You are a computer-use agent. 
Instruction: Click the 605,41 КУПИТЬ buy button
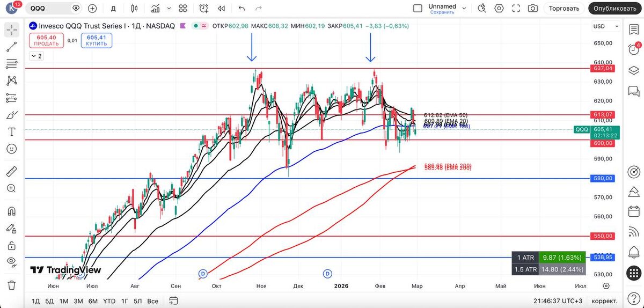pos(97,41)
